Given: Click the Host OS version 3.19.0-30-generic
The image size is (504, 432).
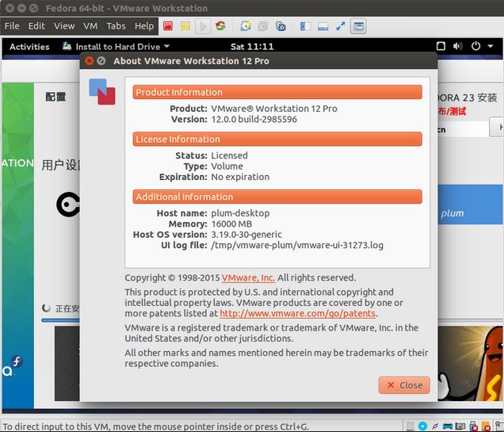Looking at the screenshot, I should pos(246,235).
